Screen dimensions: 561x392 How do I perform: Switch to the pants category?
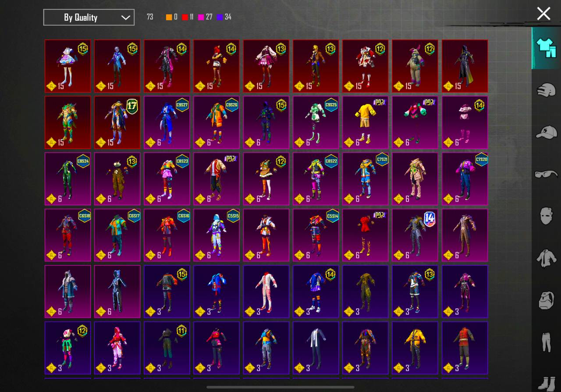(546, 342)
